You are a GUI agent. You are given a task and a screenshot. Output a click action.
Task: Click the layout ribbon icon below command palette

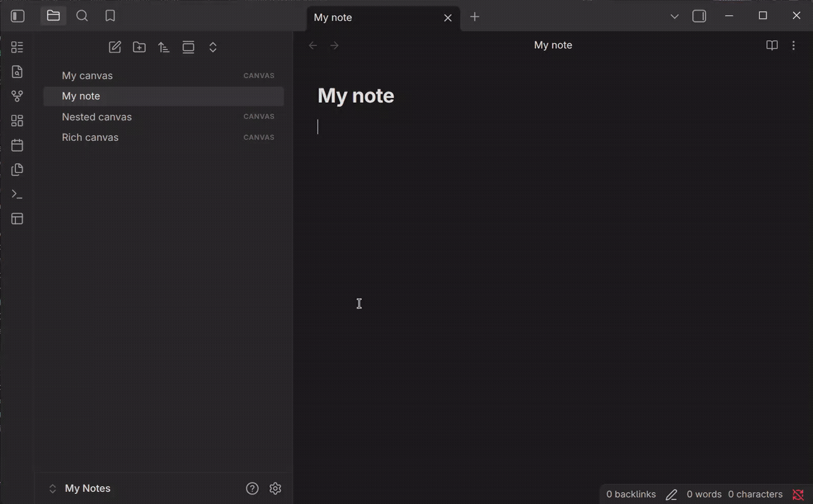click(x=17, y=219)
